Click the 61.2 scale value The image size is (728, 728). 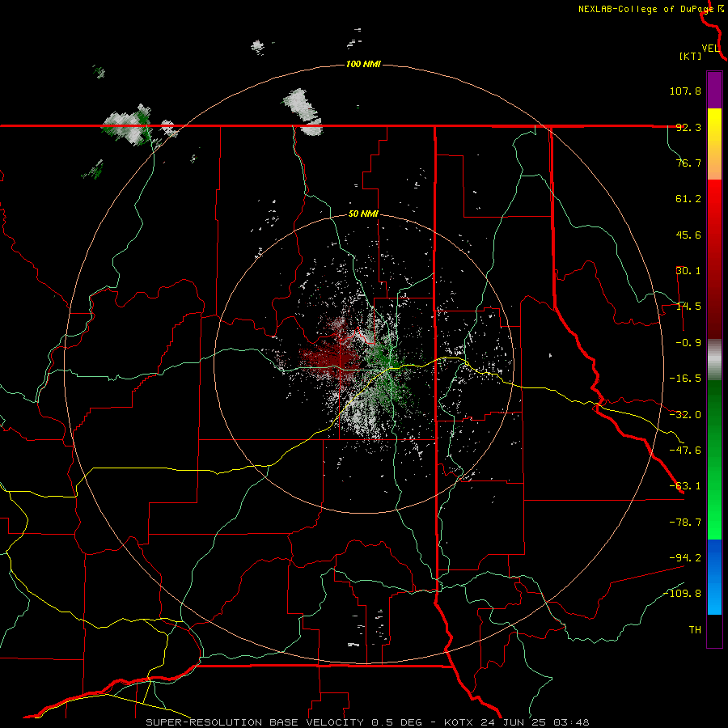tap(688, 199)
